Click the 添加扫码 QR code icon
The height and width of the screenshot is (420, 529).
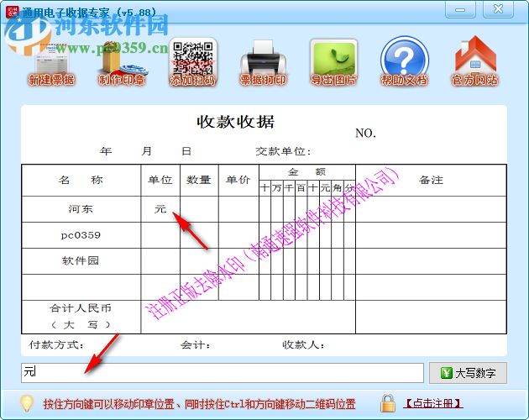(x=192, y=62)
